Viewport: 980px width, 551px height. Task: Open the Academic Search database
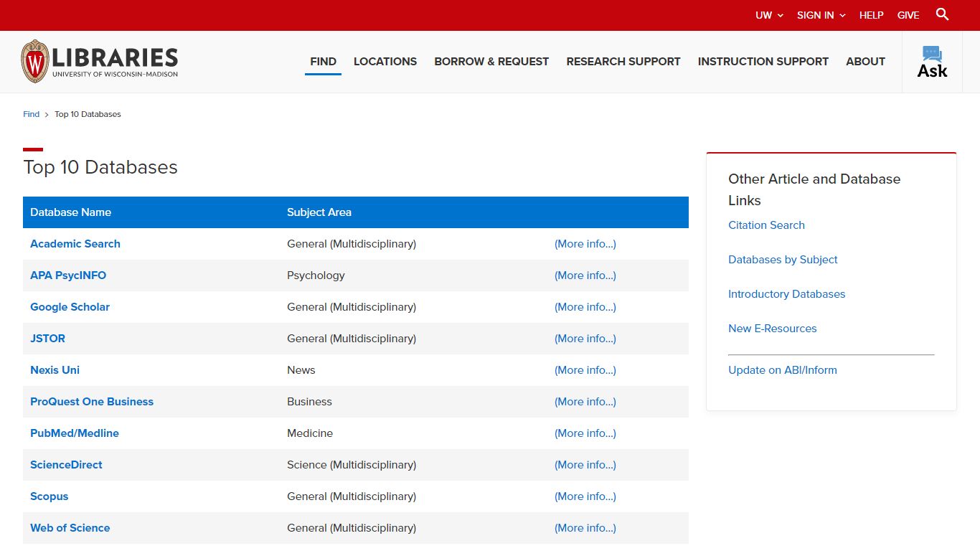pyautogui.click(x=75, y=244)
